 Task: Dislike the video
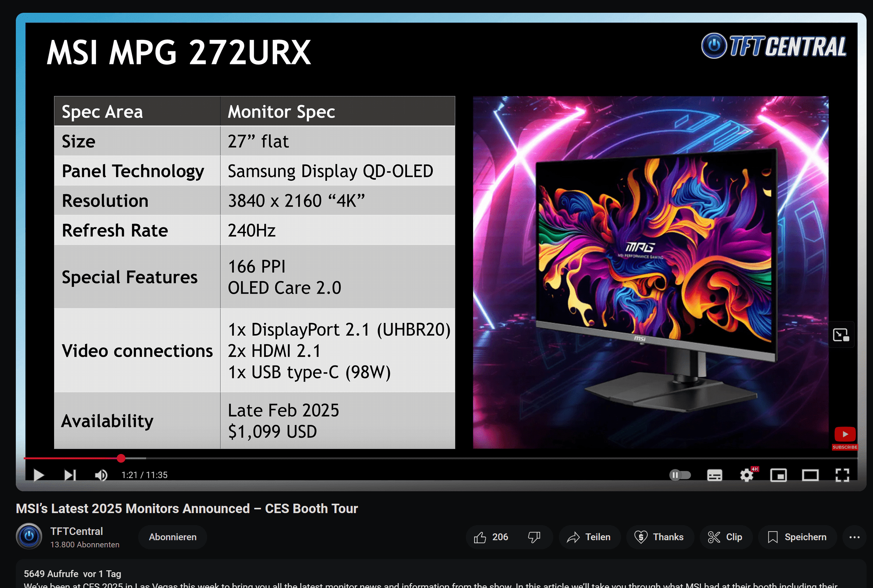(x=534, y=537)
